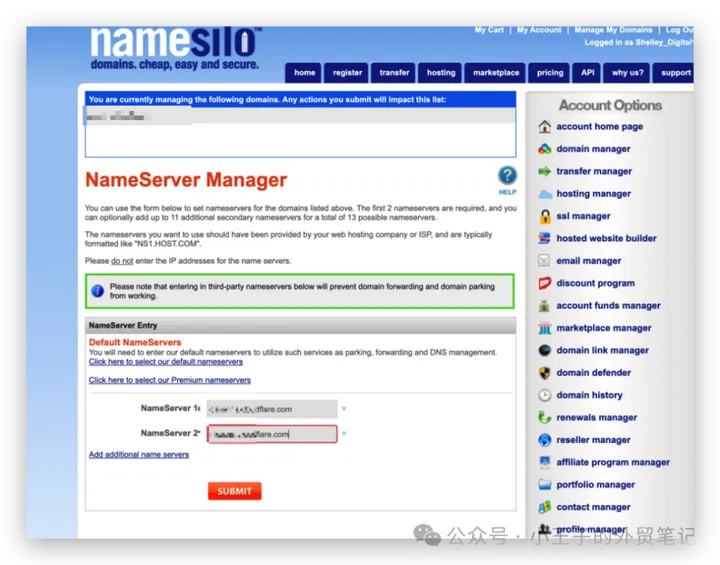The width and height of the screenshot is (720, 565).
Task: Click the red SUBMIT button
Action: [235, 491]
